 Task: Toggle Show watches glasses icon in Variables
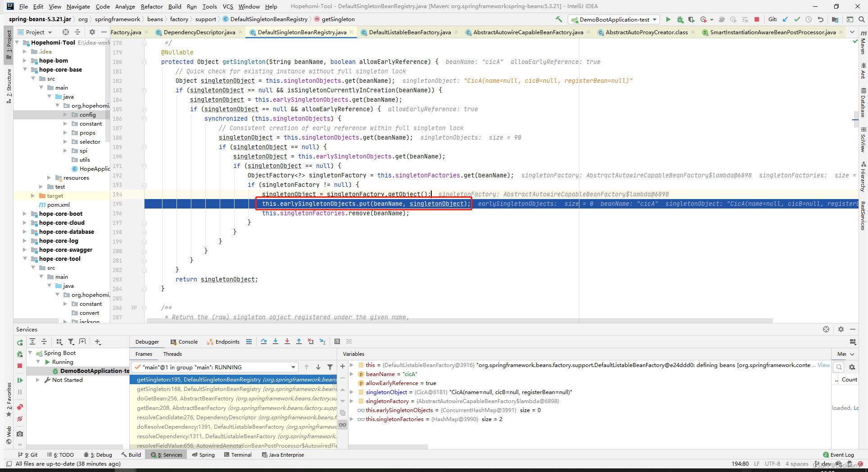click(343, 425)
